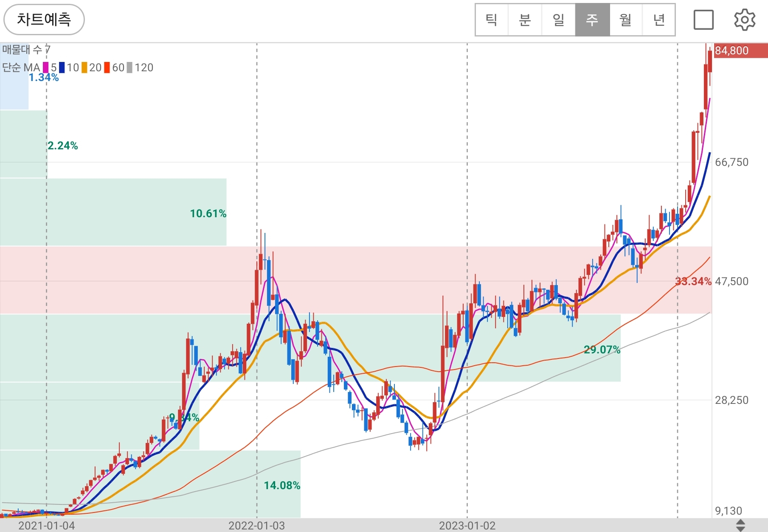Toggle the fullscreen square icon

click(x=703, y=20)
